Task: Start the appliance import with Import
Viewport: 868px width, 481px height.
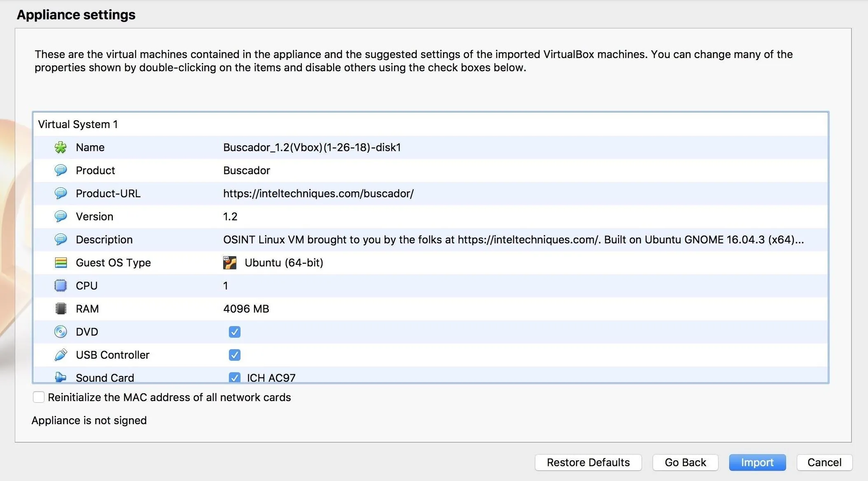Action: 757,462
